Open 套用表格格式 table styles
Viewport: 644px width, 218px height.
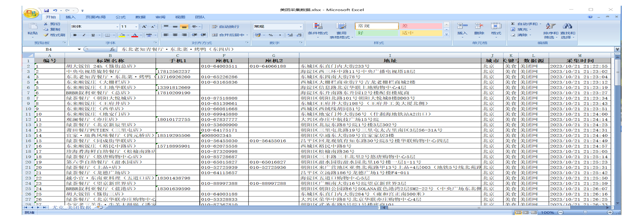341,31
